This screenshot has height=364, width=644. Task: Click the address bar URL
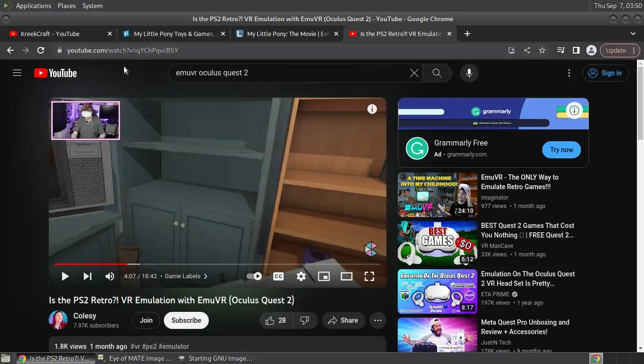click(x=123, y=50)
